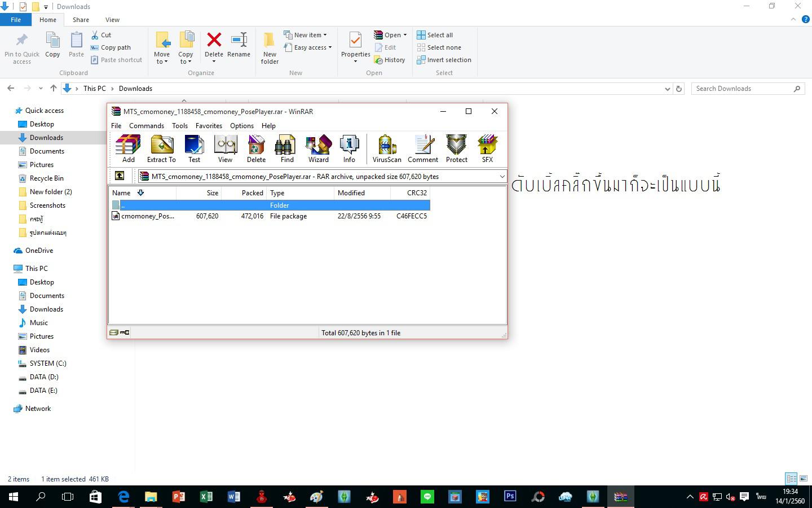Open the WinRAR File menu
812x508 pixels.
tap(116, 126)
